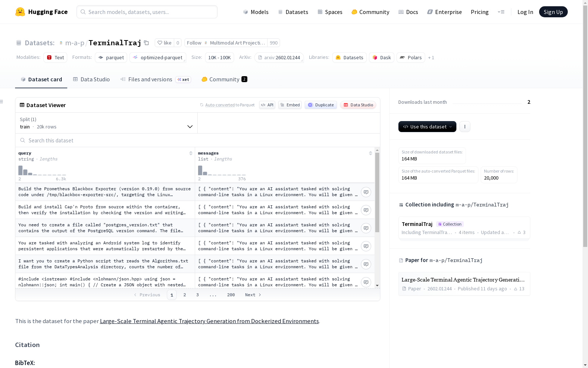Click the Search this dataset field
588x368 pixels.
198,140
